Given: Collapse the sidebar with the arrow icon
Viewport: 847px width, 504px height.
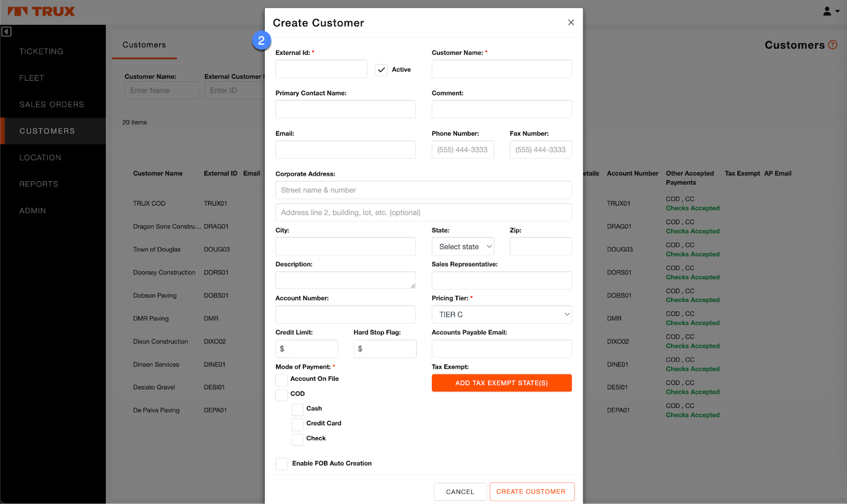Looking at the screenshot, I should pos(6,32).
